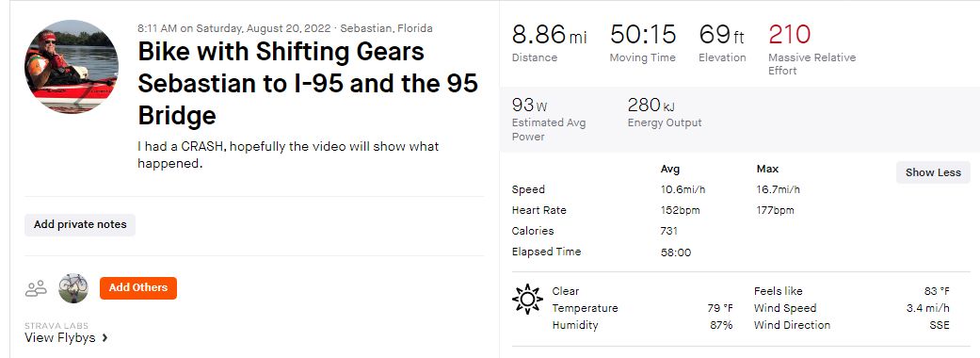
Task: Click the Sebastian, Florida location text
Action: coord(386,28)
